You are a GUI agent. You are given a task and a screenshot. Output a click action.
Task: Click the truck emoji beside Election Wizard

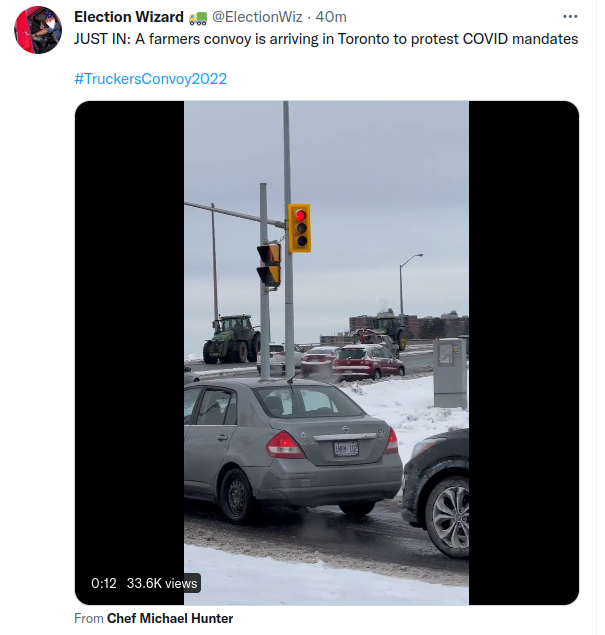[x=198, y=18]
